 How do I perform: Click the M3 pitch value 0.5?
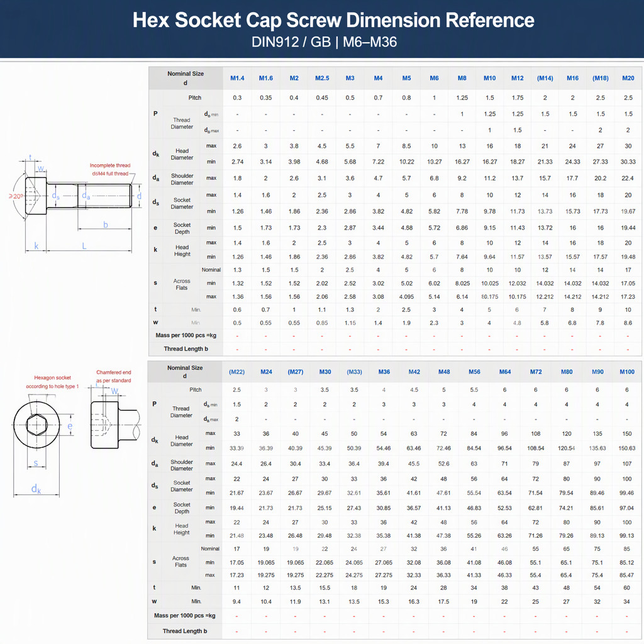350,97
